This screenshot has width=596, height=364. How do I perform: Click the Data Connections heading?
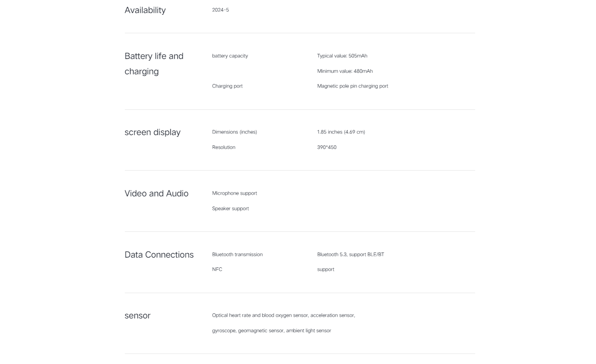pos(159,255)
